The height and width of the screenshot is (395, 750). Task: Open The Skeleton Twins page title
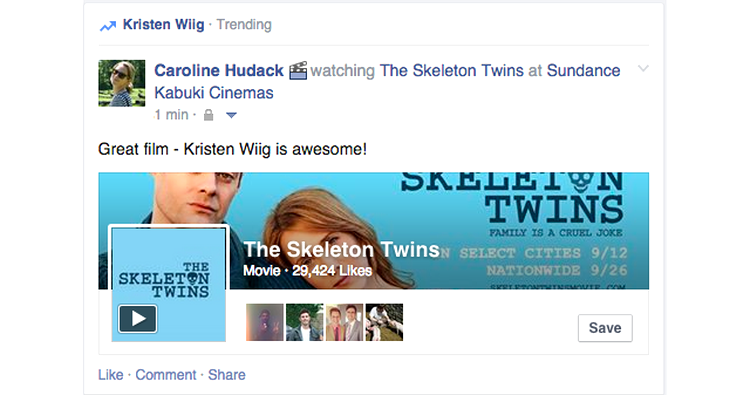(341, 249)
